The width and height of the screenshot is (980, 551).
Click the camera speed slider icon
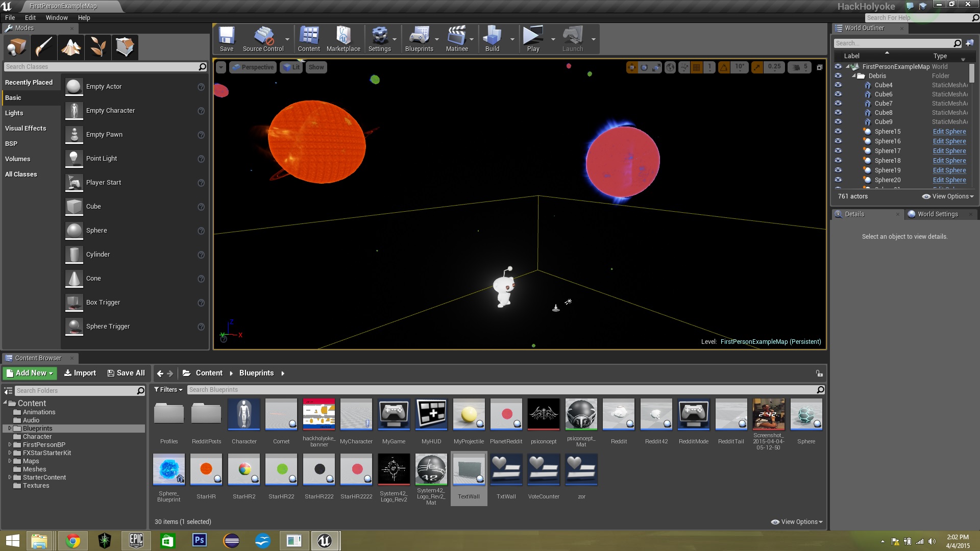click(796, 67)
